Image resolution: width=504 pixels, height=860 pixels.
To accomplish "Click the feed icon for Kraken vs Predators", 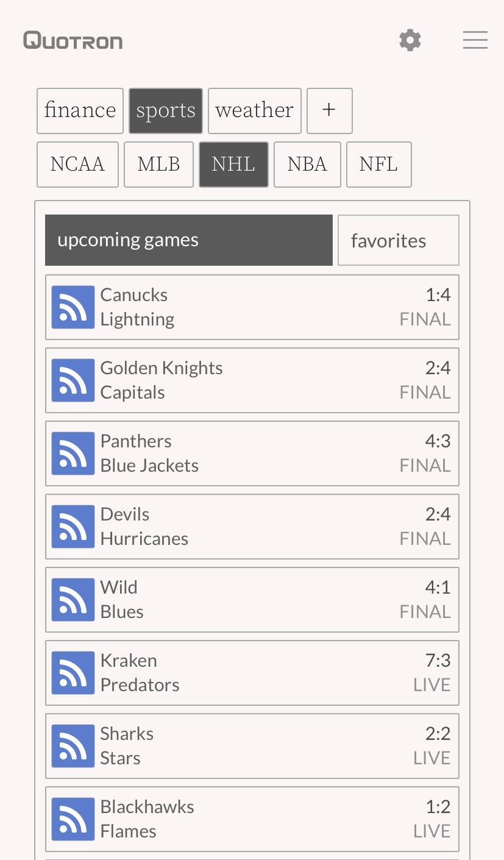I will tap(73, 673).
